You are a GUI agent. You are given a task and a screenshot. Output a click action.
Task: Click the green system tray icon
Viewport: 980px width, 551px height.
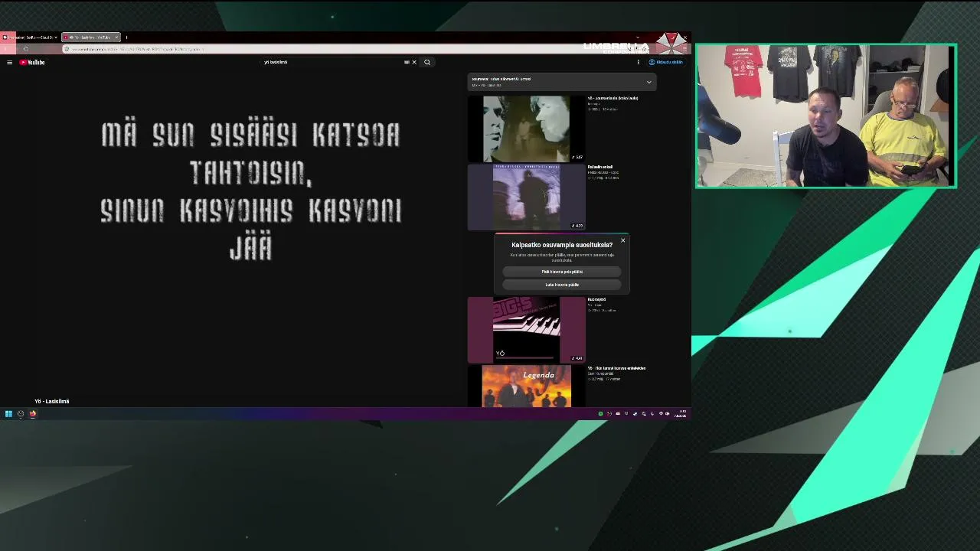600,414
